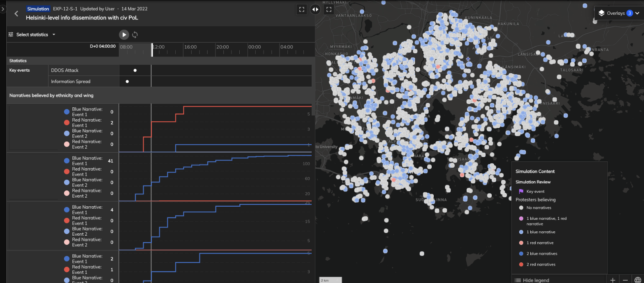The height and width of the screenshot is (283, 644).
Task: Click the globe map view icon
Action: click(638, 280)
